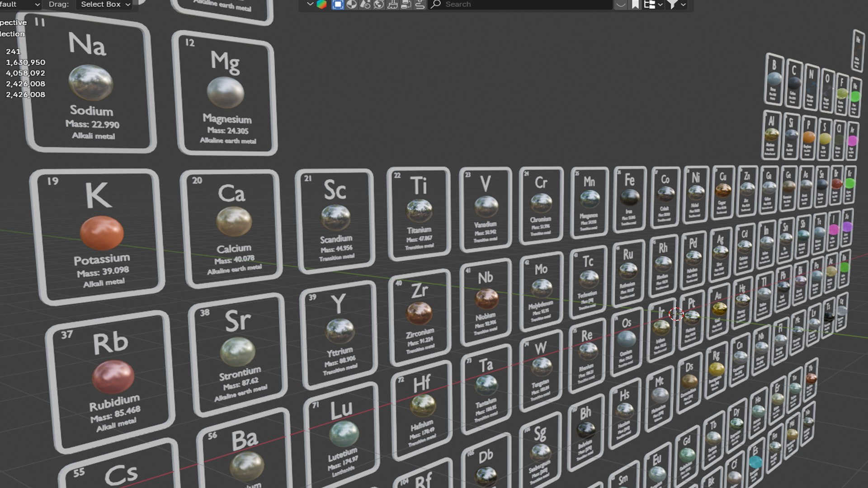
Task: Click the orange Potassium sphere
Action: tap(102, 233)
